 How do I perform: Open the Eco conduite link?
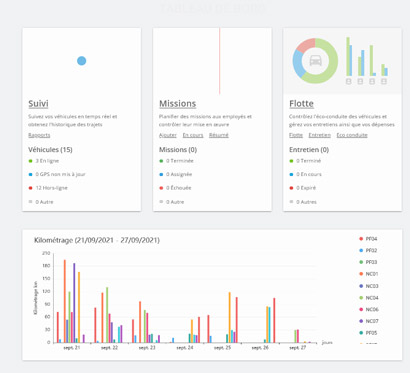coord(352,135)
